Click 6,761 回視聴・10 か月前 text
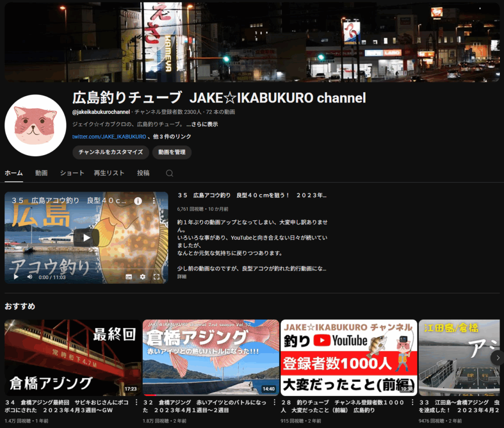The image size is (504, 428). (x=202, y=209)
